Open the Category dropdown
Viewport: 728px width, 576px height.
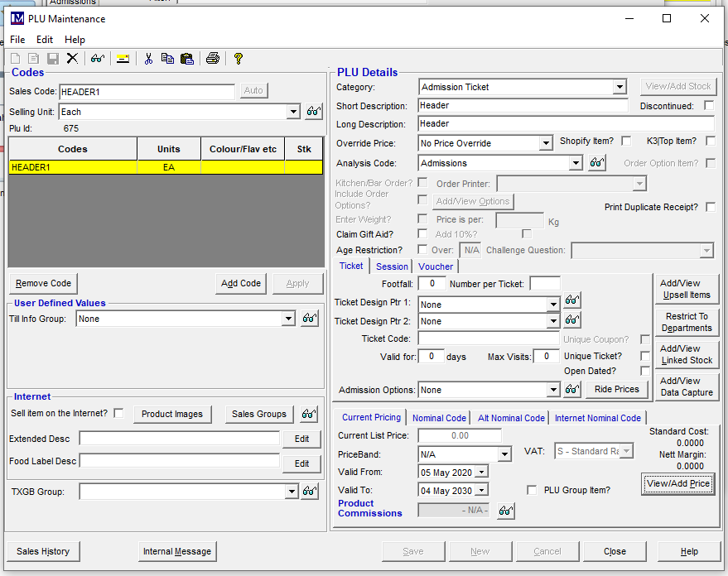(x=620, y=87)
